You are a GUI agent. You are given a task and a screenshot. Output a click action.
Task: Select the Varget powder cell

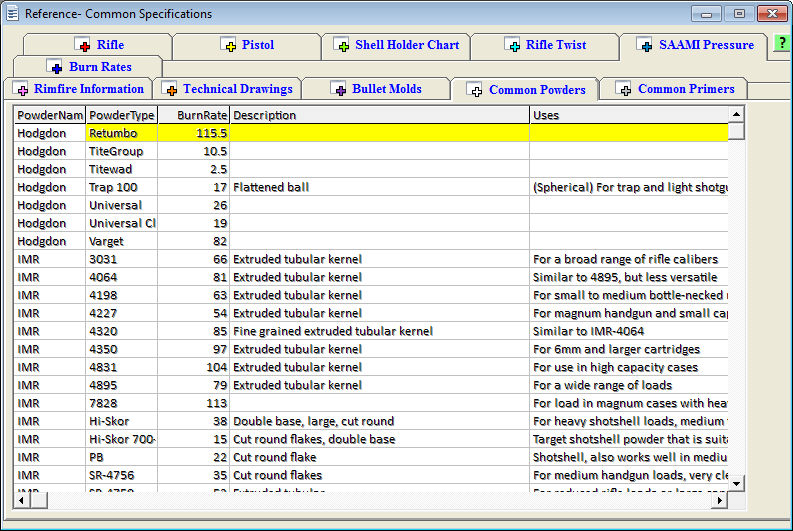pyautogui.click(x=122, y=241)
